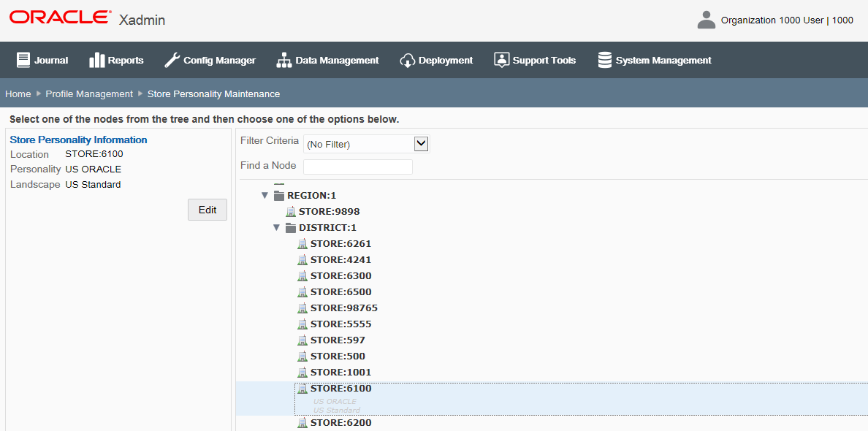
Task: Select the REGION:1 tree label
Action: click(x=312, y=195)
